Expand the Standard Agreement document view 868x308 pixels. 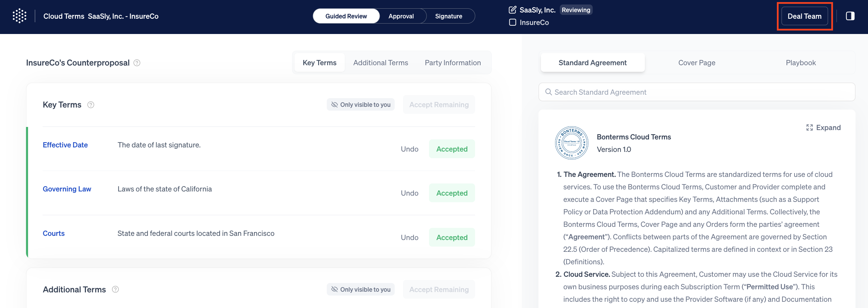pos(823,128)
